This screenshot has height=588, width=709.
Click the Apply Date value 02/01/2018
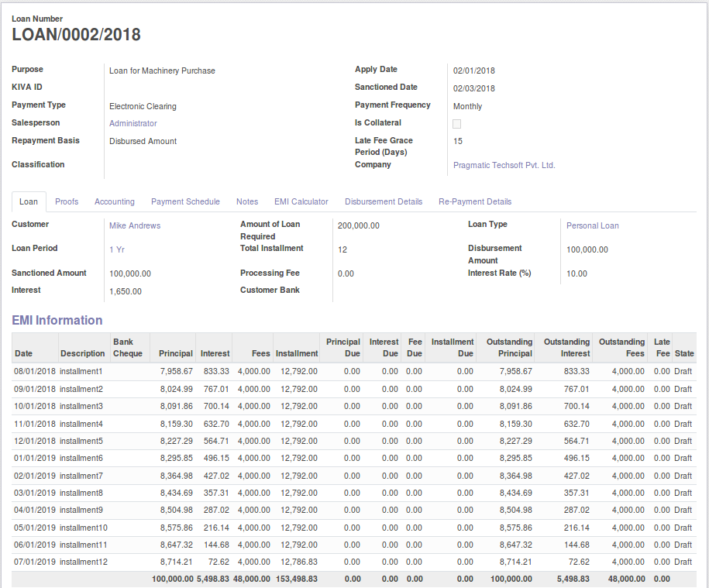474,70
